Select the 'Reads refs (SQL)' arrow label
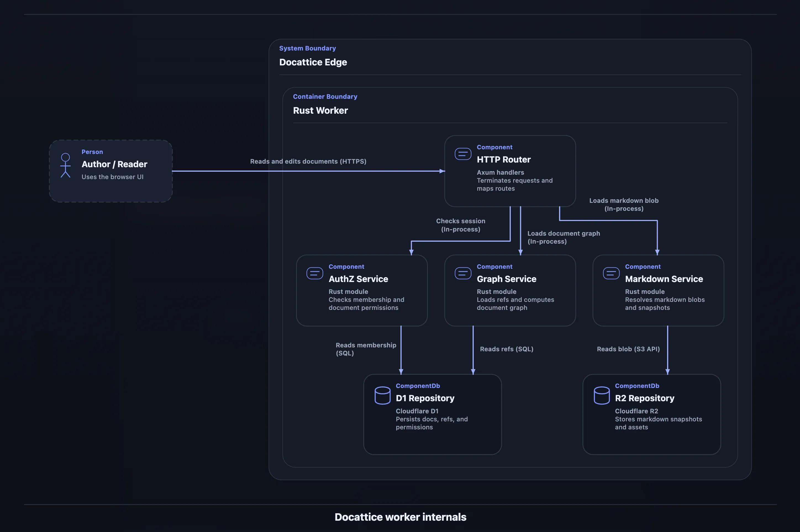The width and height of the screenshot is (800, 532). [506, 349]
